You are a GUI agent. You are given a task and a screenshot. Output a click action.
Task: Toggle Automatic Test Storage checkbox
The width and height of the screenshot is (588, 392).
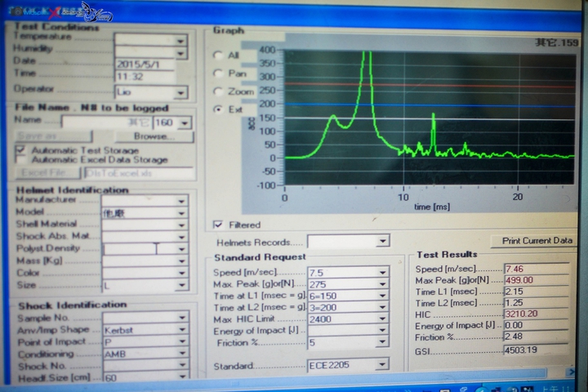click(20, 150)
